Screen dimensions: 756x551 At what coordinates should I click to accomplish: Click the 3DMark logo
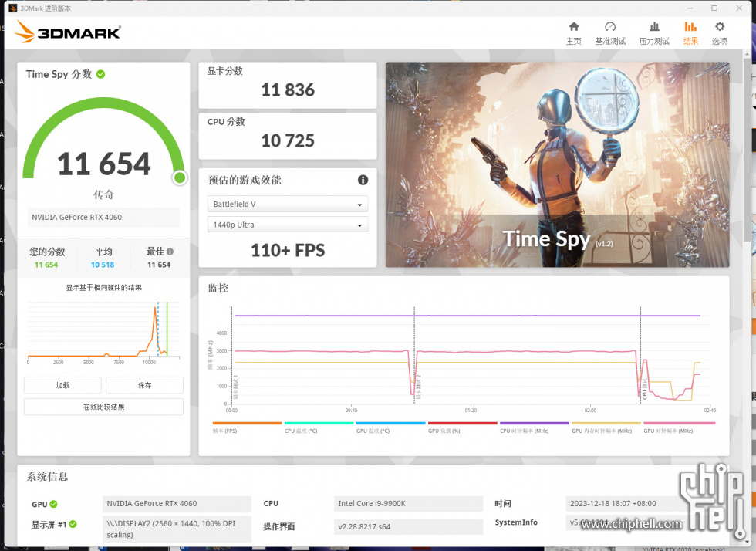[x=68, y=32]
